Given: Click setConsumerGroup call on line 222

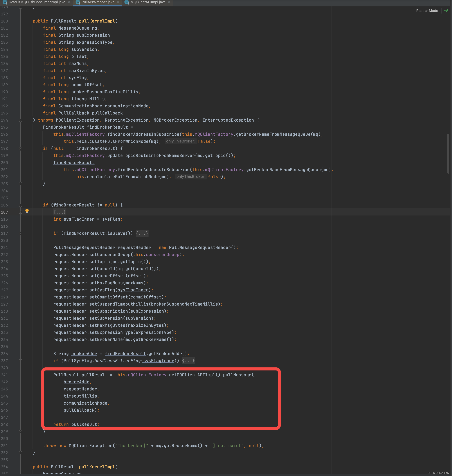Looking at the screenshot, I should pyautogui.click(x=110, y=255).
